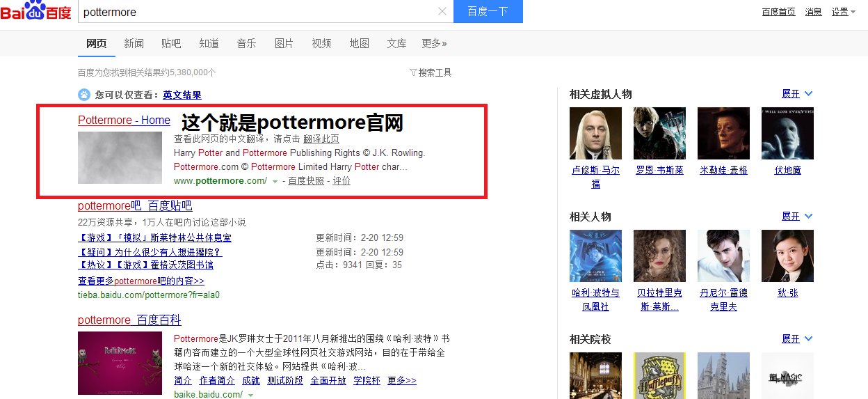Expand the 更多» tab menu
The height and width of the screenshot is (399, 868).
[x=434, y=43]
